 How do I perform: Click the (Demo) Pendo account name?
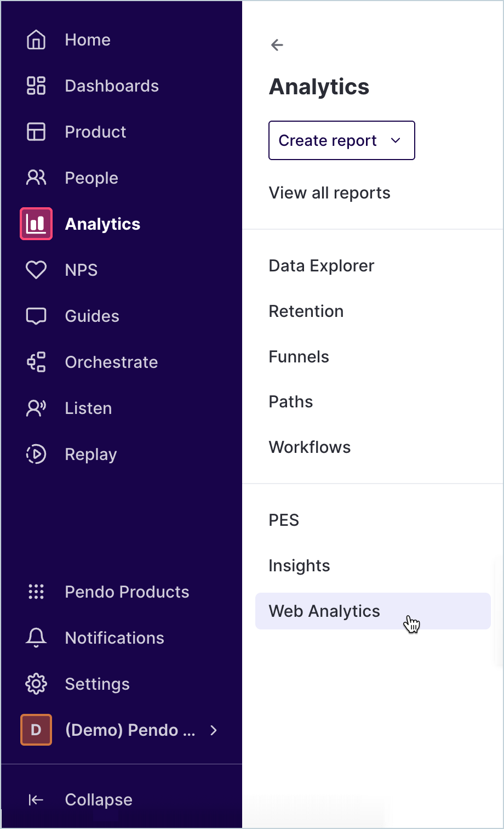point(130,730)
